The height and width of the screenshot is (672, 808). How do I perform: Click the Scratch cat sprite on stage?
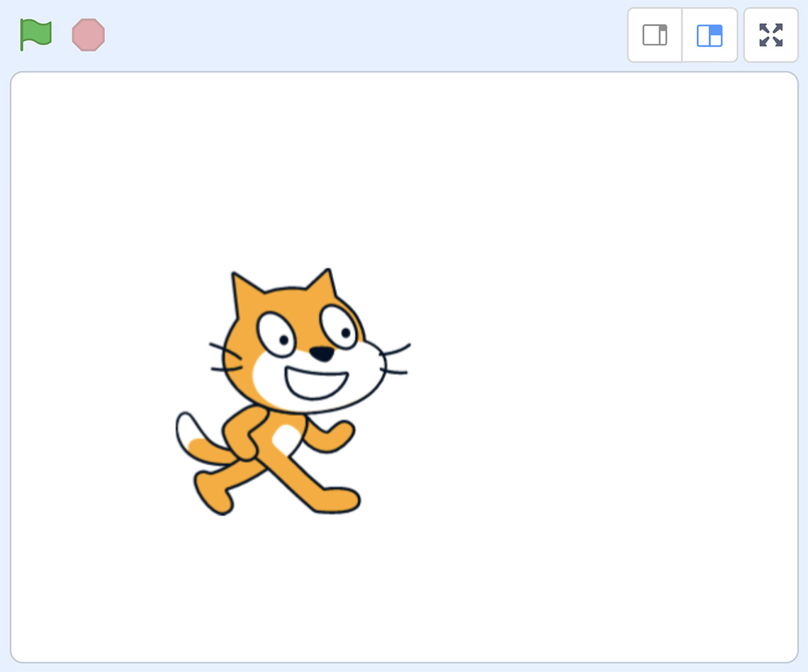click(x=293, y=392)
